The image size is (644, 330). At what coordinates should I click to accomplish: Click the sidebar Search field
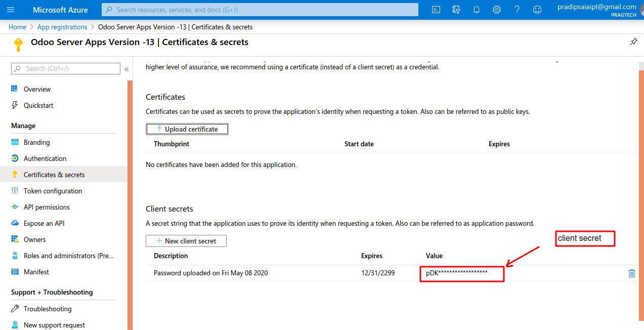[66, 69]
